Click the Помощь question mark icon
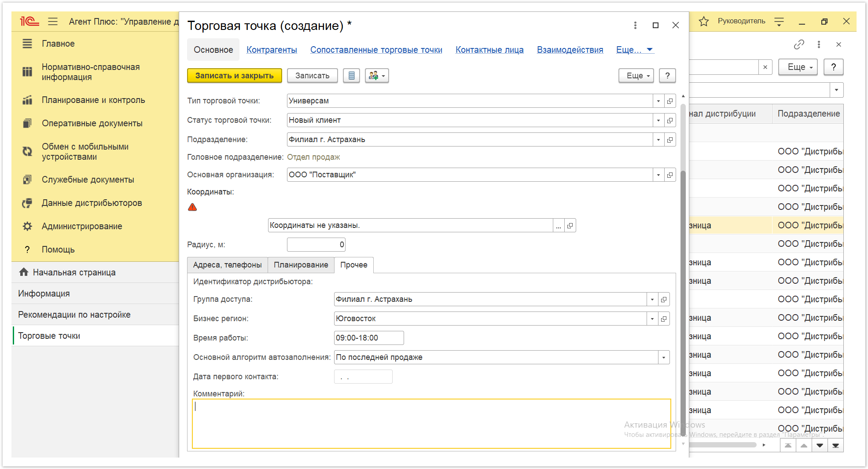This screenshot has width=868, height=469. point(27,249)
